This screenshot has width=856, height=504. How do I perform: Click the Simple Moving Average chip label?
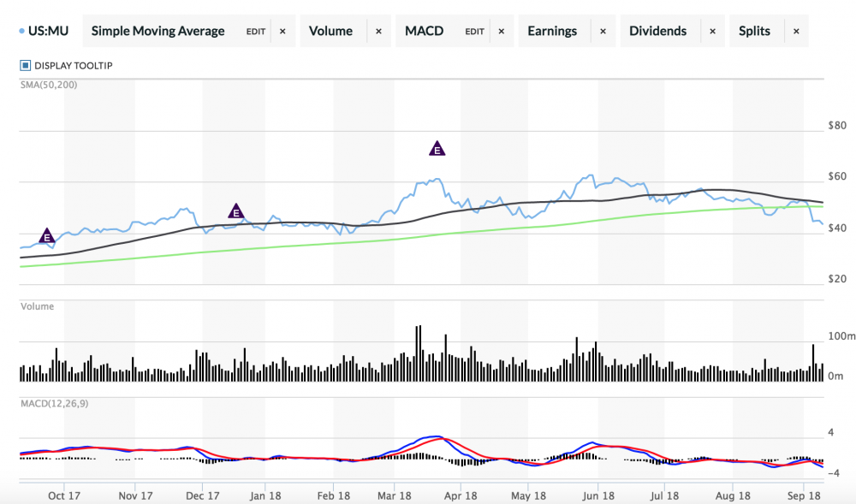[158, 32]
